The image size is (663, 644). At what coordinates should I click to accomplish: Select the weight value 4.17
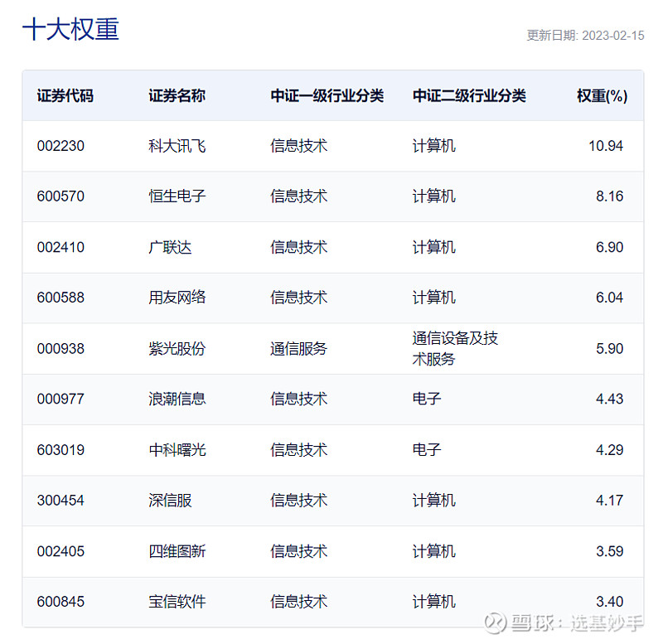point(610,501)
